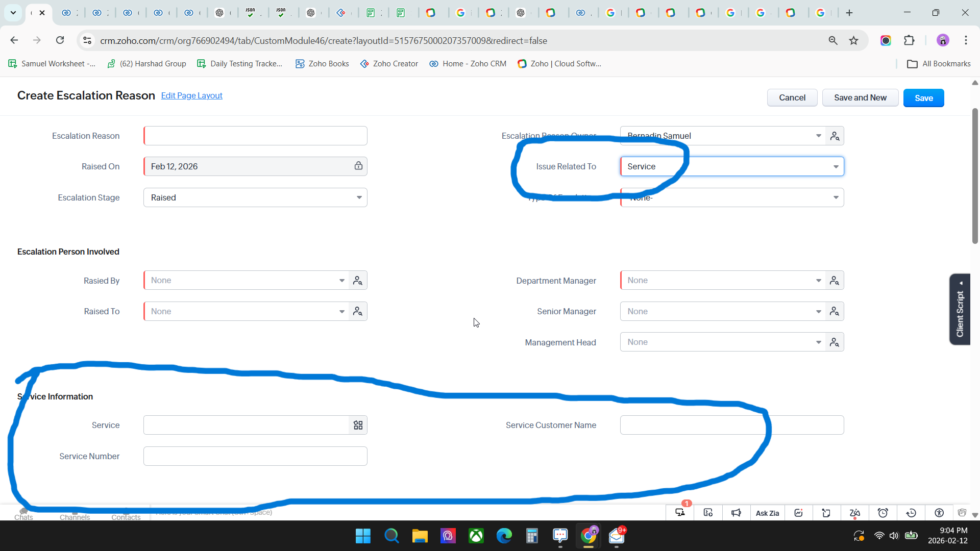Open Raised To user dropdown
980x551 pixels.
[x=341, y=312]
